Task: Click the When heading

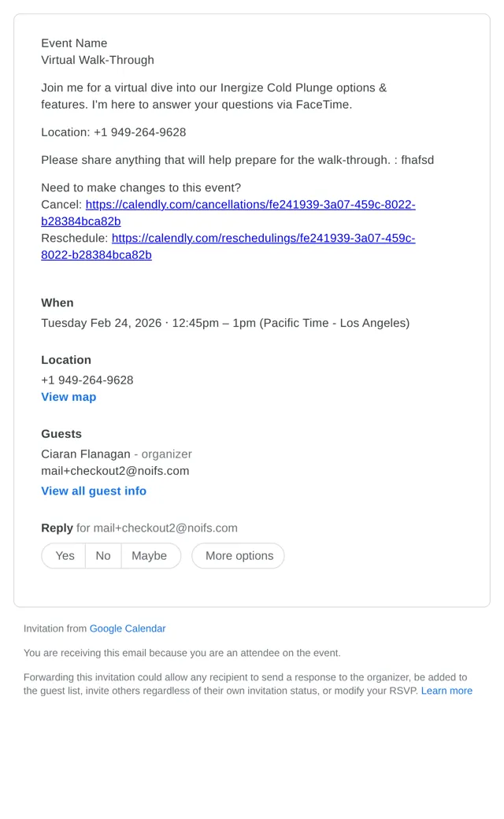Action: (x=57, y=303)
